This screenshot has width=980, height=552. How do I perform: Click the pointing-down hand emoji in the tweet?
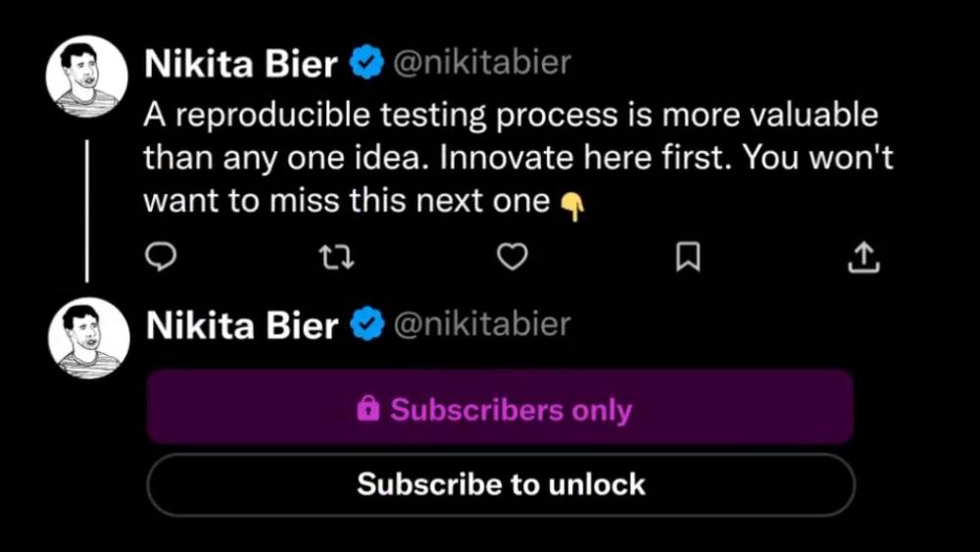(571, 205)
